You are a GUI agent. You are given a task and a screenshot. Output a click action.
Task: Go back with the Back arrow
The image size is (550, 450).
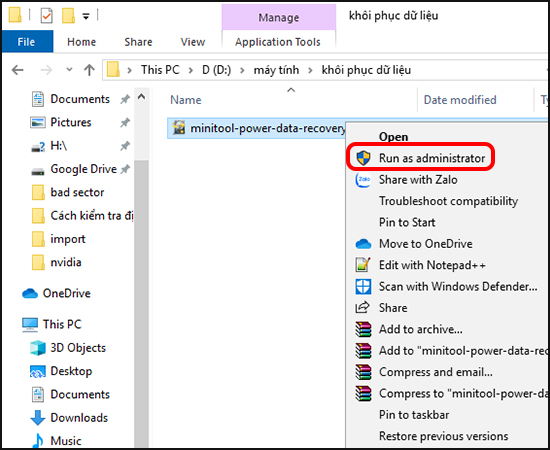(x=18, y=70)
